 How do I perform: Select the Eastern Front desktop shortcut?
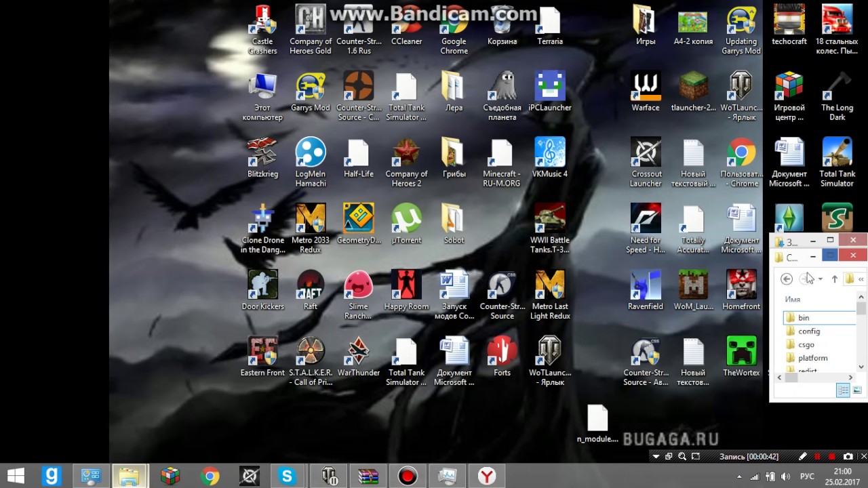coord(262,357)
